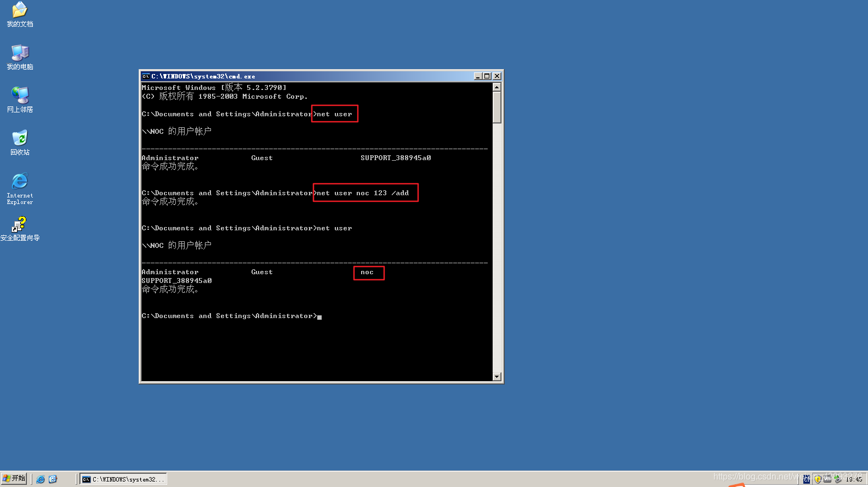The image size is (868, 487).
Task: Select the cmd.exe taskbar button
Action: click(123, 479)
